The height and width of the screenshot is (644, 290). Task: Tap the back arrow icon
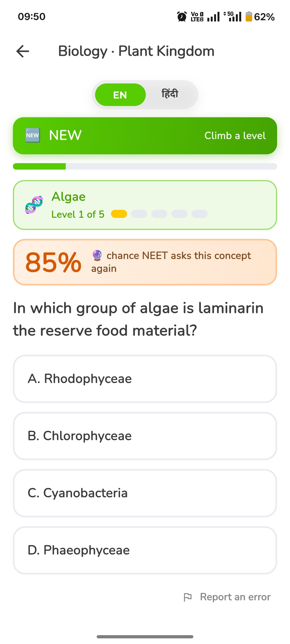point(23,51)
